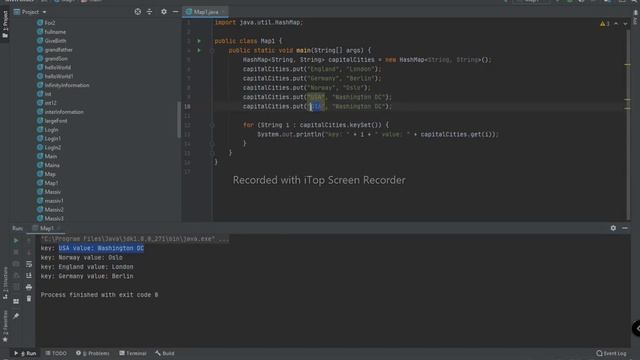Go to previous highlighted problem arrow
The height and width of the screenshot is (360, 640).
pyautogui.click(x=616, y=24)
